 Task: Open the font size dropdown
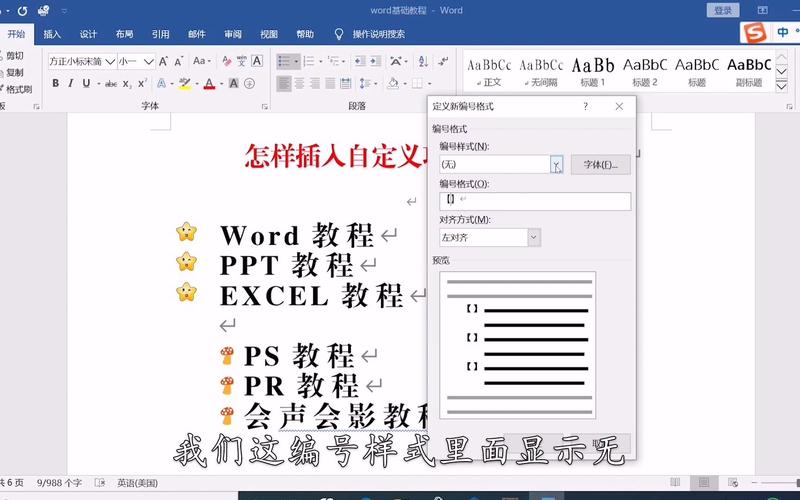[x=148, y=62]
